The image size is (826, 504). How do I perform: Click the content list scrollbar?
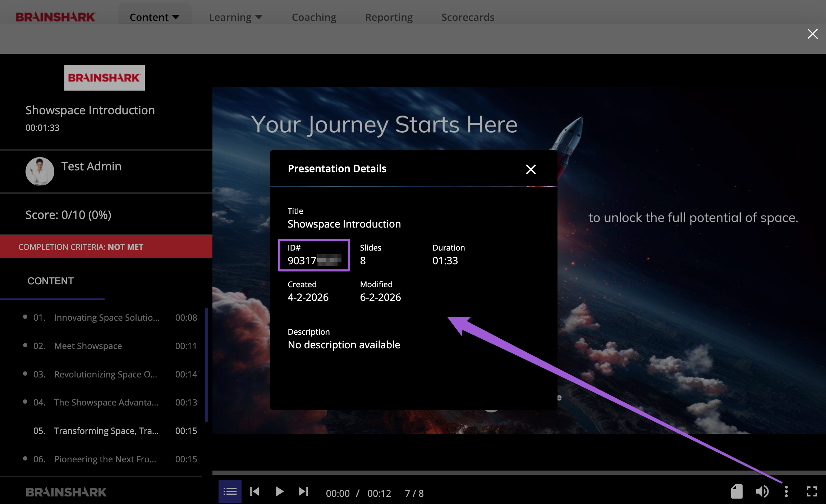(x=207, y=365)
